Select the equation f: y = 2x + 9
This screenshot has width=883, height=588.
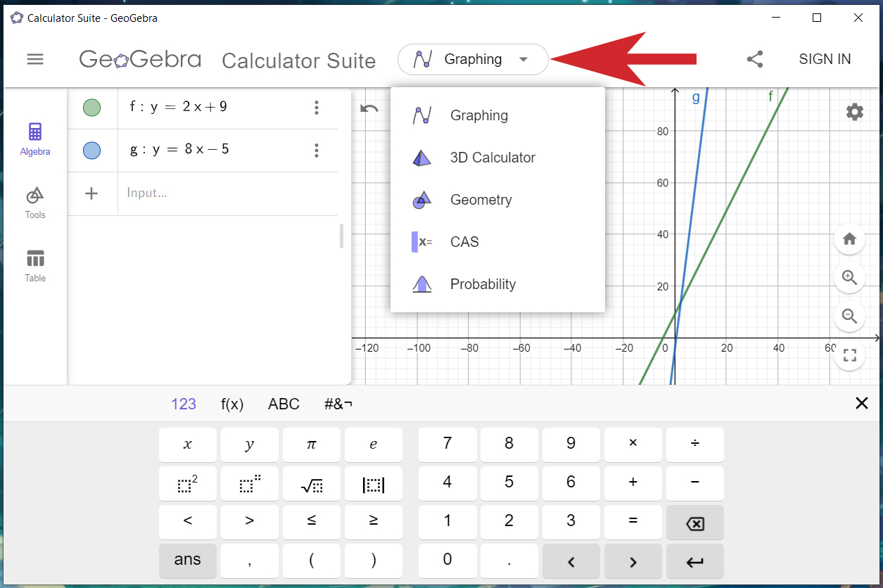tap(179, 108)
